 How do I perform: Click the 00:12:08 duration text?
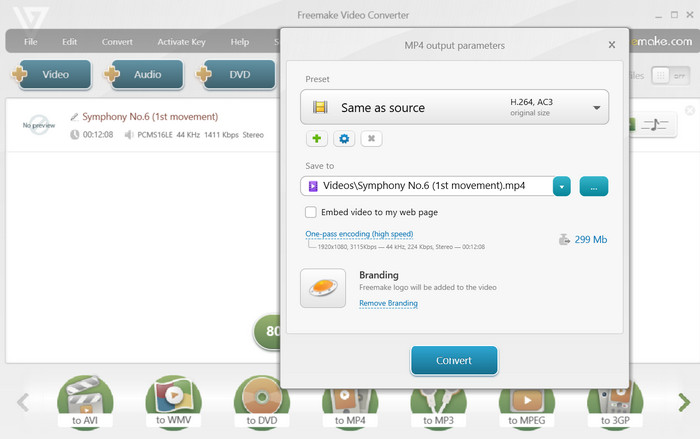(x=98, y=134)
